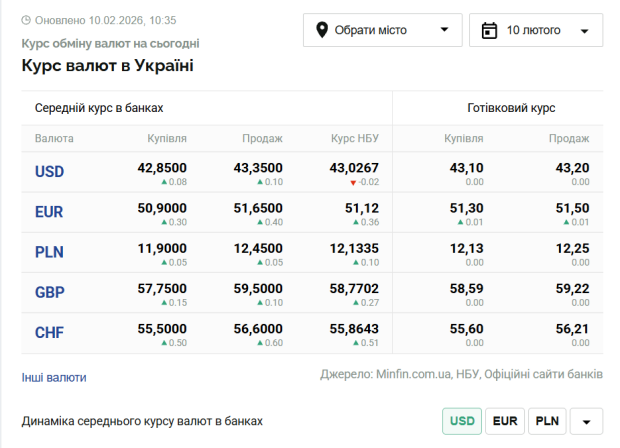
Task: Select the Готівковий курс header
Action: tap(511, 108)
